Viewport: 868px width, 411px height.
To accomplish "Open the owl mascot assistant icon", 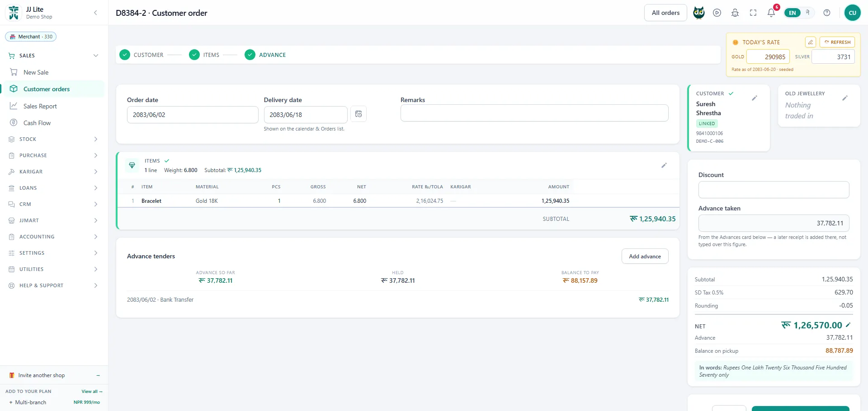I will (699, 13).
